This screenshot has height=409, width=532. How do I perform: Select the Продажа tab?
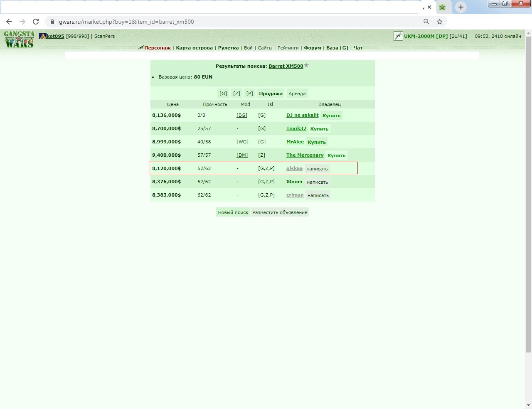(271, 94)
